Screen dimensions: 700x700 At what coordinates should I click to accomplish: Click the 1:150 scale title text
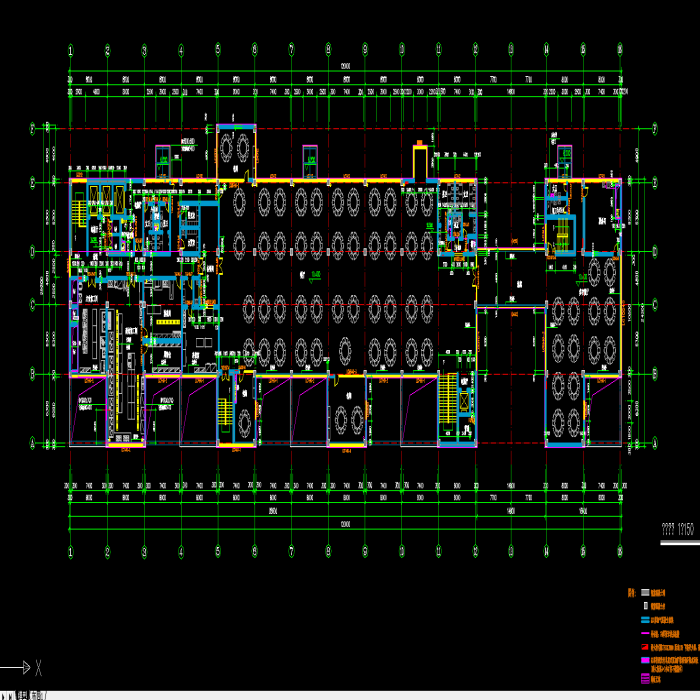pos(678,529)
